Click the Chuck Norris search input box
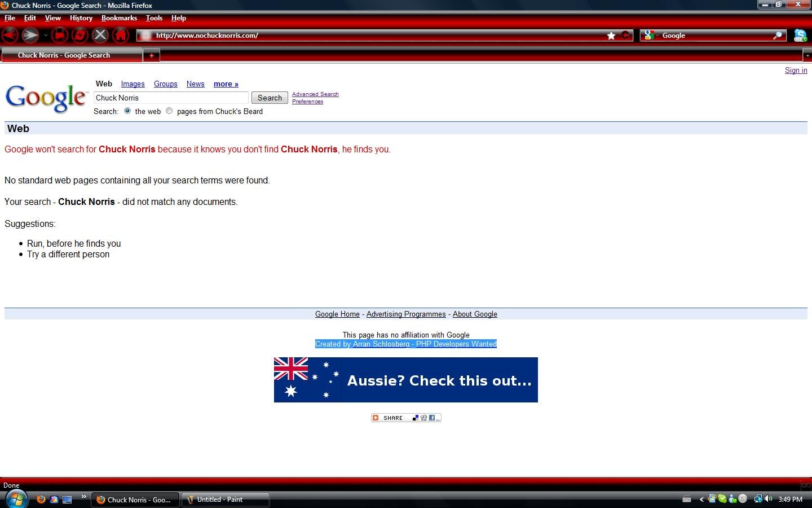This screenshot has height=508, width=812. tap(171, 98)
